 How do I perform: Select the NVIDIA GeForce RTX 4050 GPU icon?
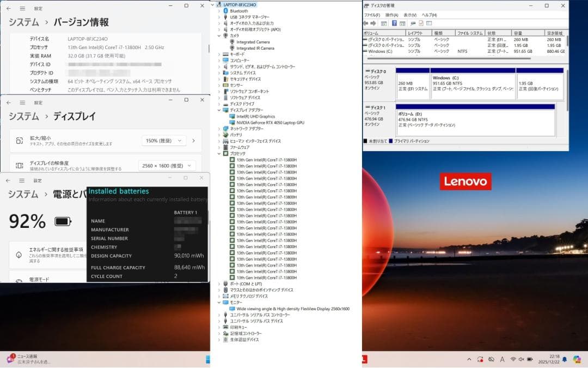point(231,122)
